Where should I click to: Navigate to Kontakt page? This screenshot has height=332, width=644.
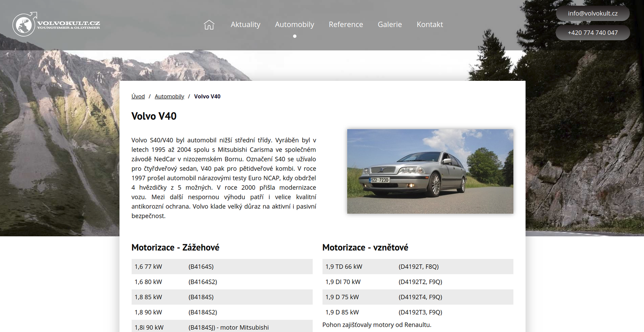430,25
